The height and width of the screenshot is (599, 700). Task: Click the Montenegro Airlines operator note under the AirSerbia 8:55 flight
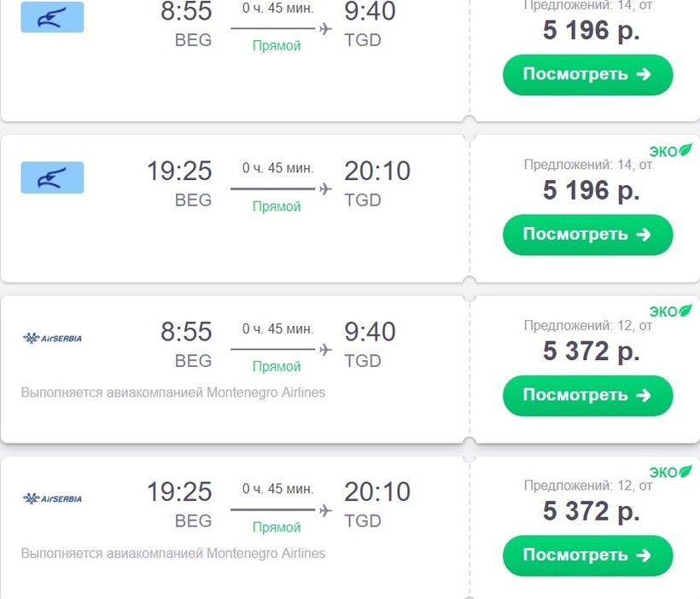(x=173, y=393)
